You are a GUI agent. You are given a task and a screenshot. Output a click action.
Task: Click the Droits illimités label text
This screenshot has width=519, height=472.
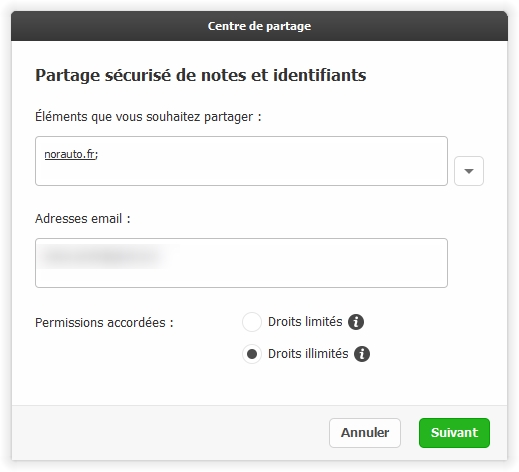click(308, 354)
